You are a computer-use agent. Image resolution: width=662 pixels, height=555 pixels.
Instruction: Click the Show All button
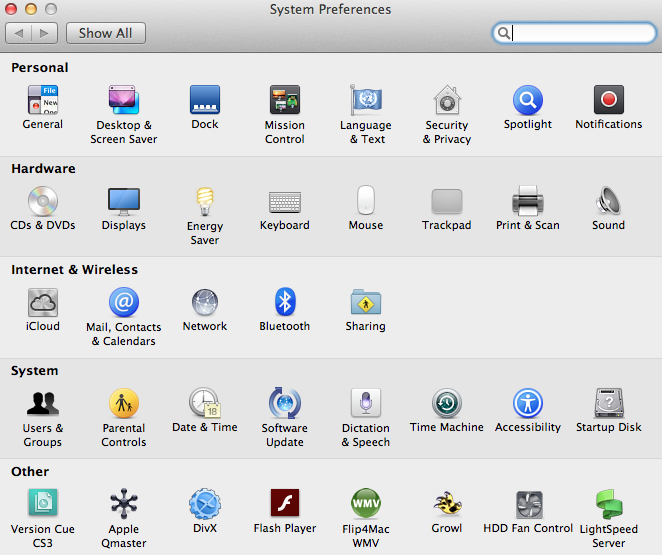(x=106, y=33)
